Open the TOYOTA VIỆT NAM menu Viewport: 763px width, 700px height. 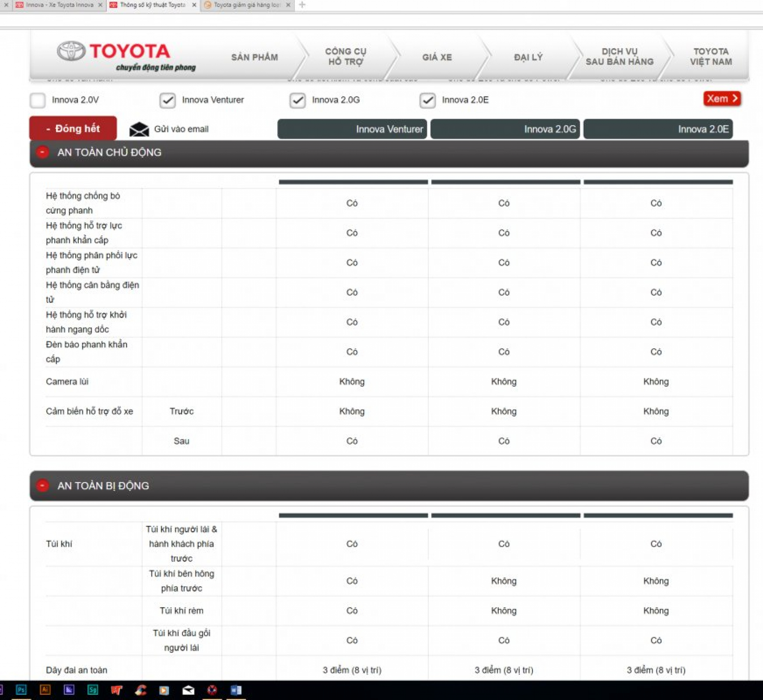point(711,56)
